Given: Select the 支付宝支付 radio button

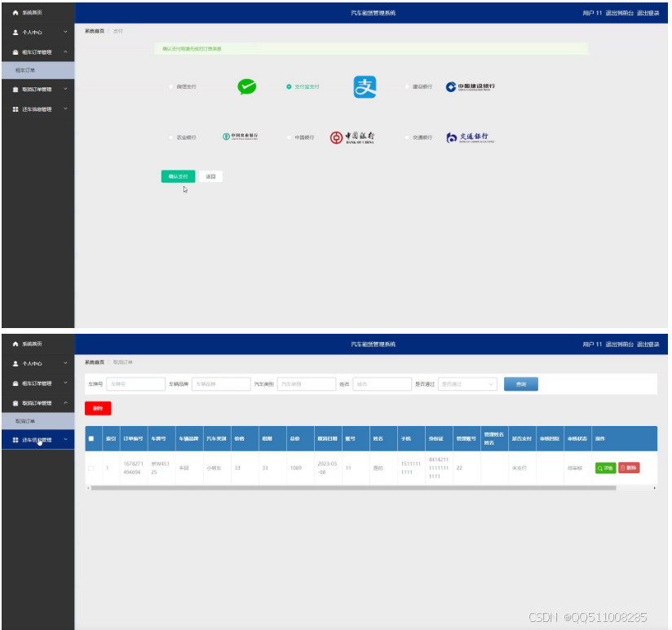Looking at the screenshot, I should coord(289,87).
